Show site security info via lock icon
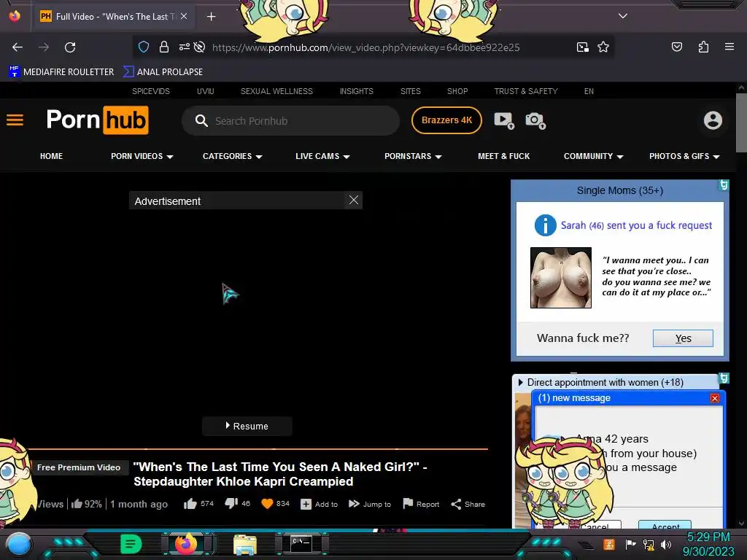 tap(164, 47)
